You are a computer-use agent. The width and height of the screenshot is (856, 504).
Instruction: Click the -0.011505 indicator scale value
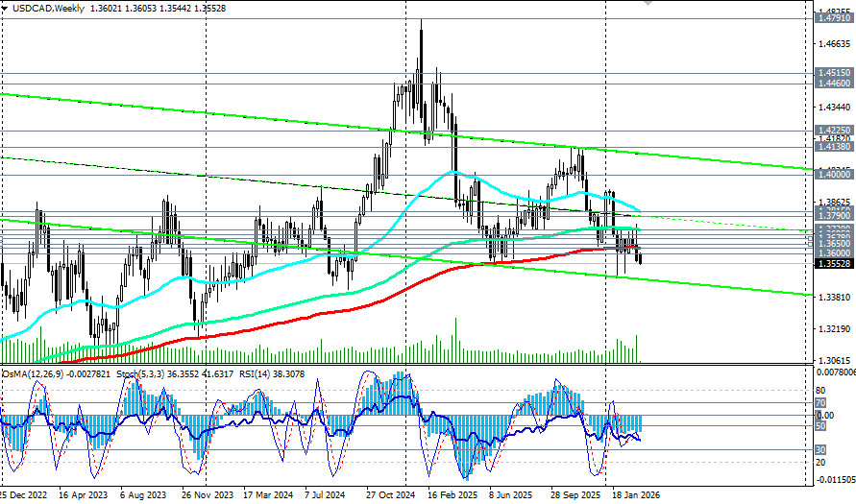835,480
